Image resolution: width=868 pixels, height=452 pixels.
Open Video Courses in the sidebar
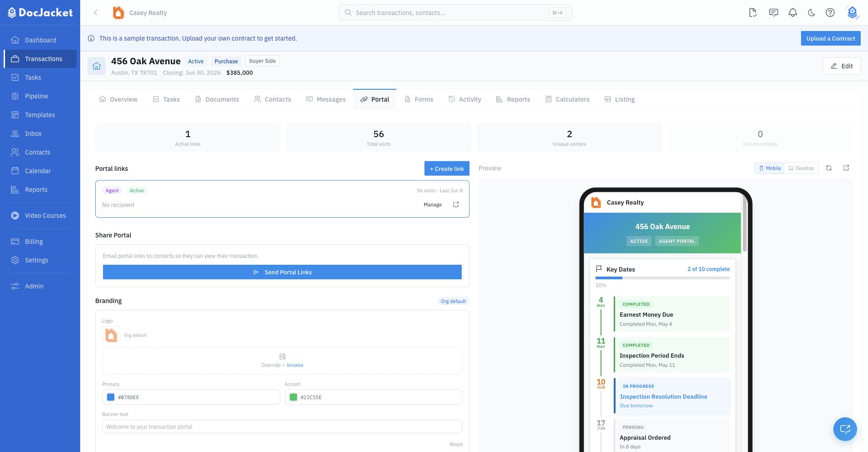[40, 216]
